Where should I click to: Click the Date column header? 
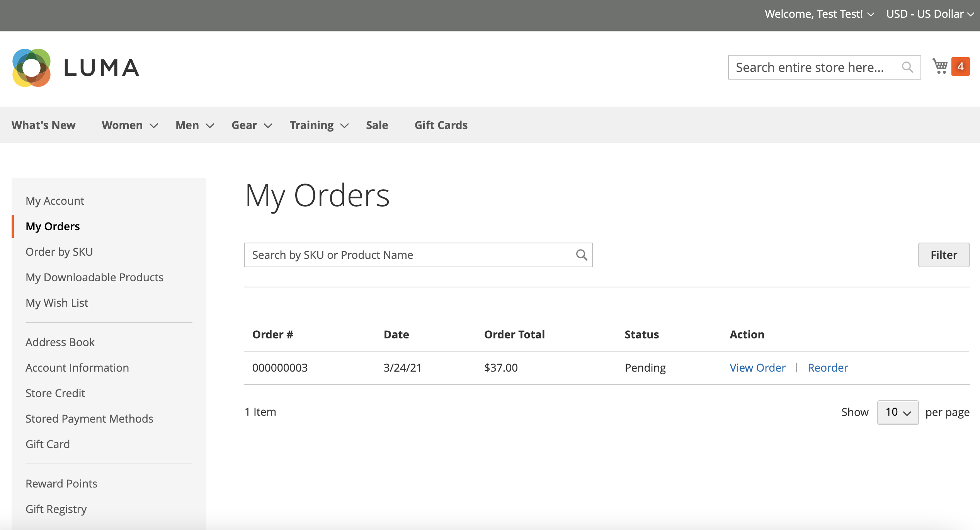(396, 335)
